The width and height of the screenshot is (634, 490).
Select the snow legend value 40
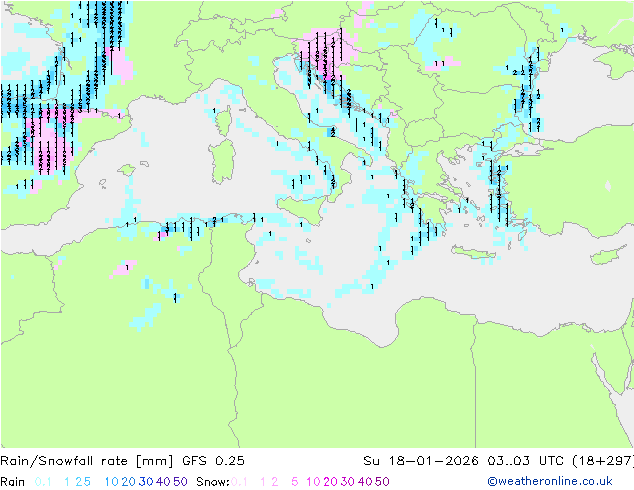pyautogui.click(x=365, y=482)
